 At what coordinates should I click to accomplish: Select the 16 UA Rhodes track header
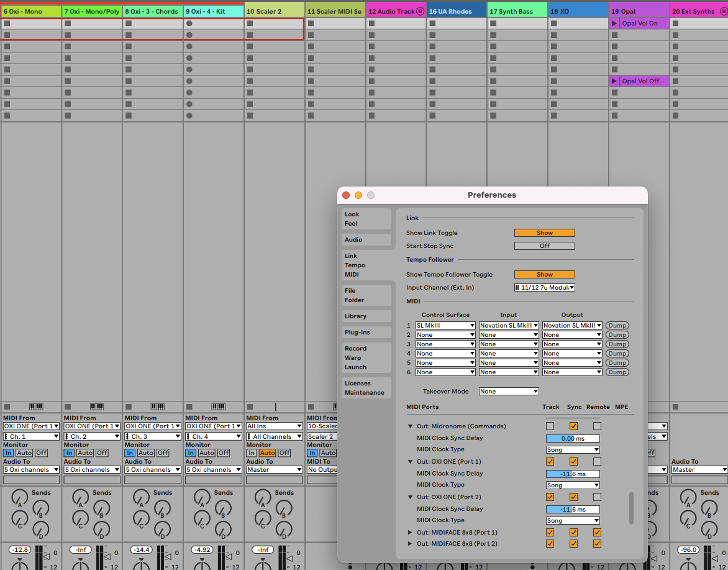(457, 11)
